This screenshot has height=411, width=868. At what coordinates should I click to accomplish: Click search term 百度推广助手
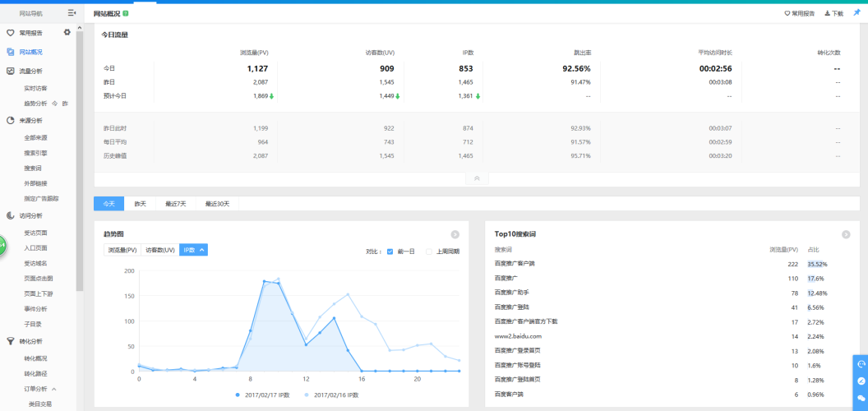click(x=512, y=292)
